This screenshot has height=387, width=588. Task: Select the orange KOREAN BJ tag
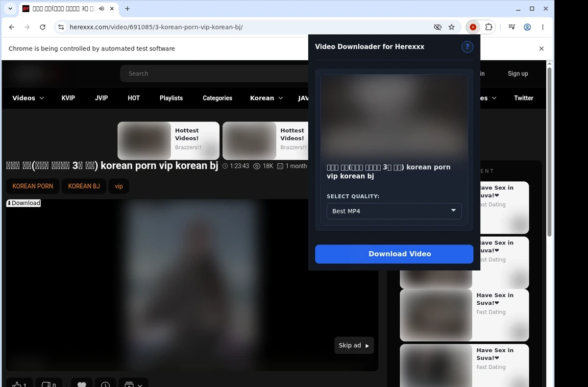(x=84, y=186)
